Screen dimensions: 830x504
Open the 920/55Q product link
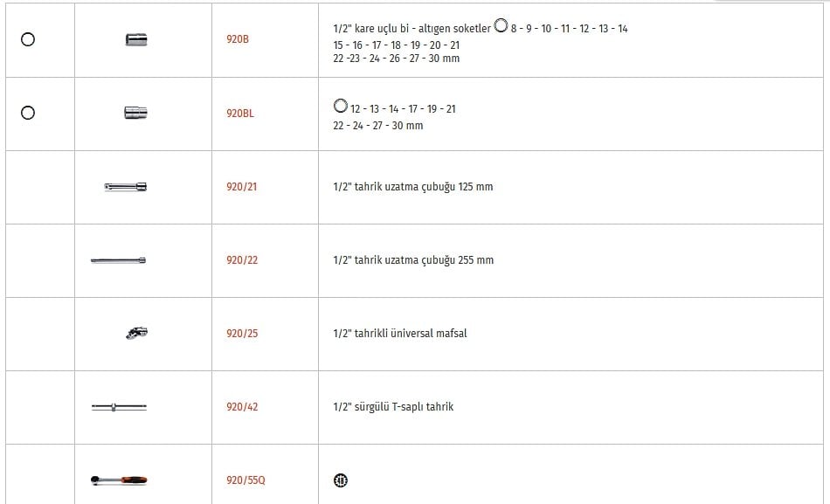(x=246, y=480)
